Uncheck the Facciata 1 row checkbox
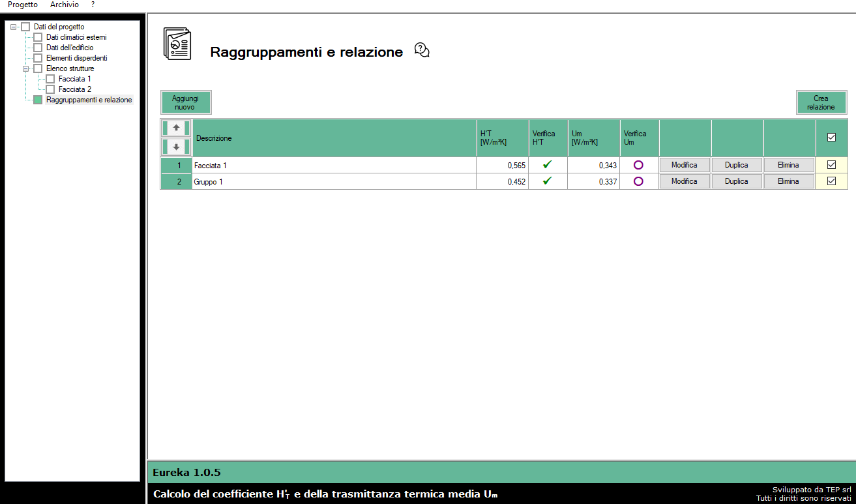 [x=831, y=165]
